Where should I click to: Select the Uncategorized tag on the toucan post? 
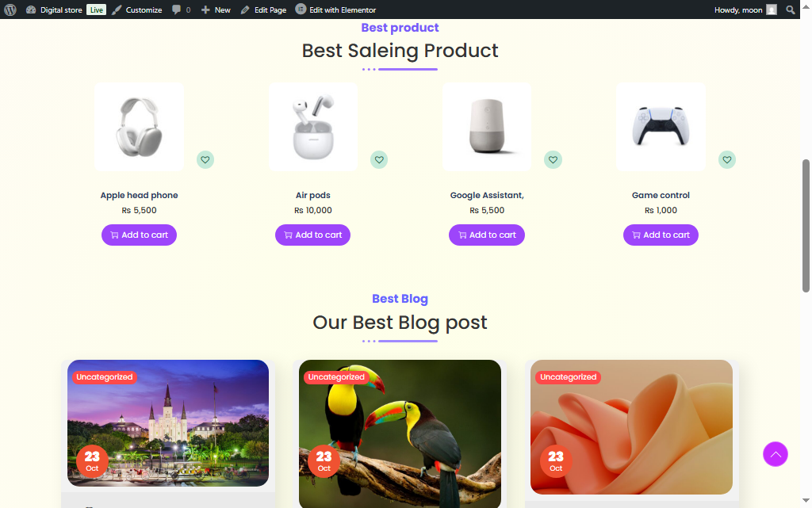336,376
